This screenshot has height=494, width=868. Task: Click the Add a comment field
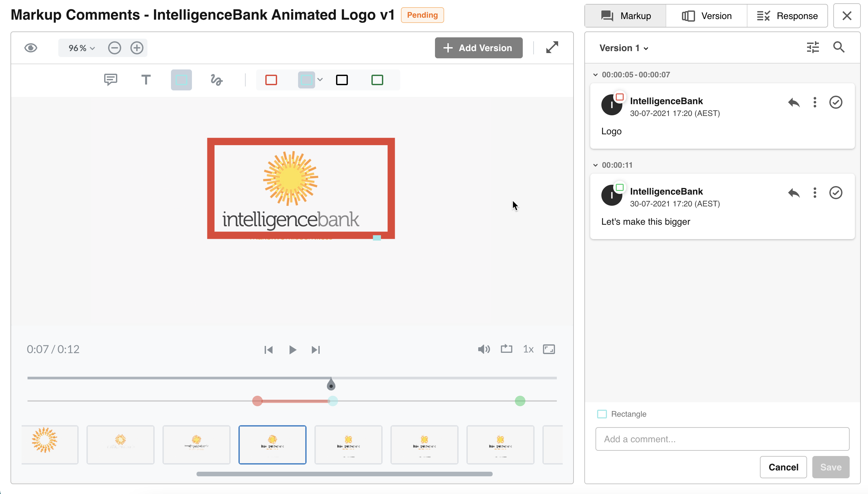pos(722,439)
